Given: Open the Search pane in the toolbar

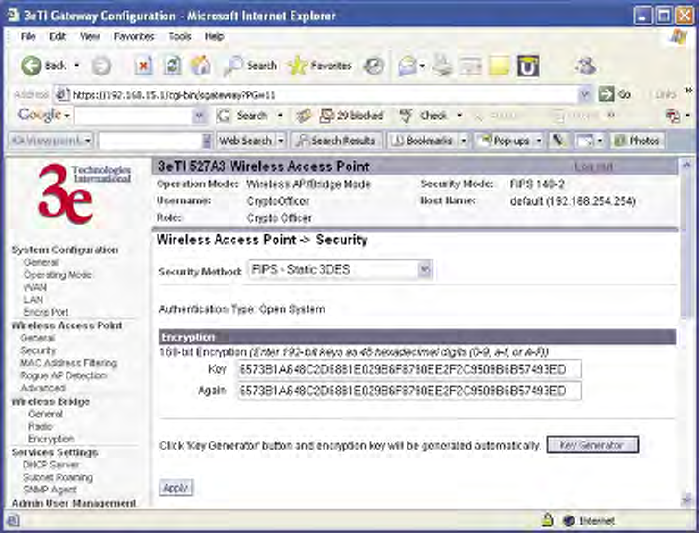Looking at the screenshot, I should point(250,66).
